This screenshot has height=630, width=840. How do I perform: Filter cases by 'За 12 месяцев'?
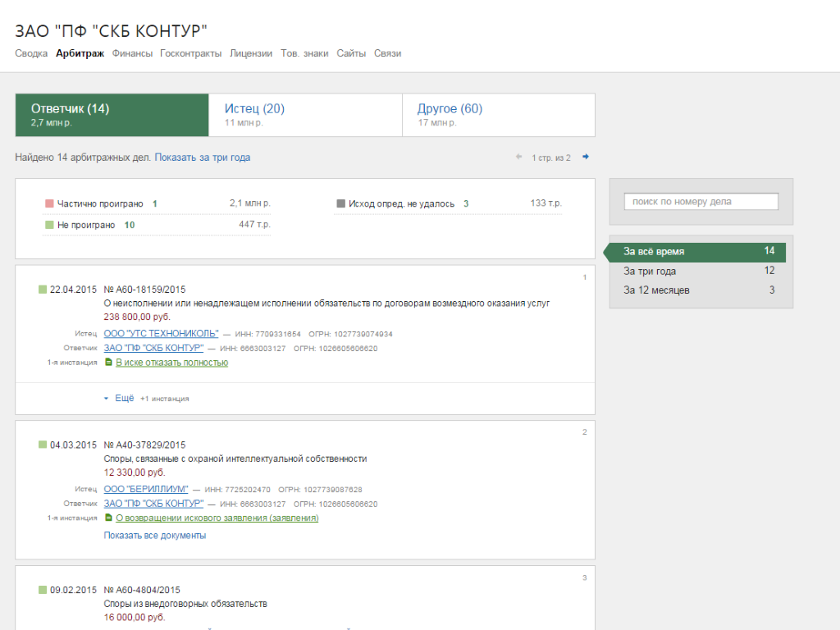(x=656, y=290)
